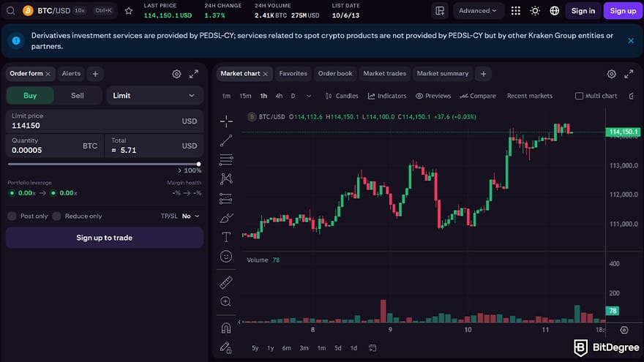Switch to the Market summary tab

[442, 74]
